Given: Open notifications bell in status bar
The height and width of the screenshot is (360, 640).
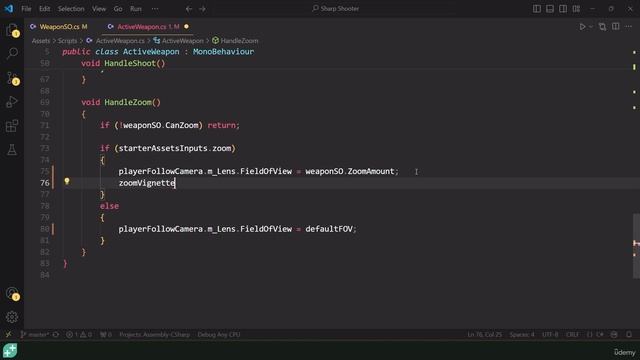Looking at the screenshot, I should [x=629, y=335].
